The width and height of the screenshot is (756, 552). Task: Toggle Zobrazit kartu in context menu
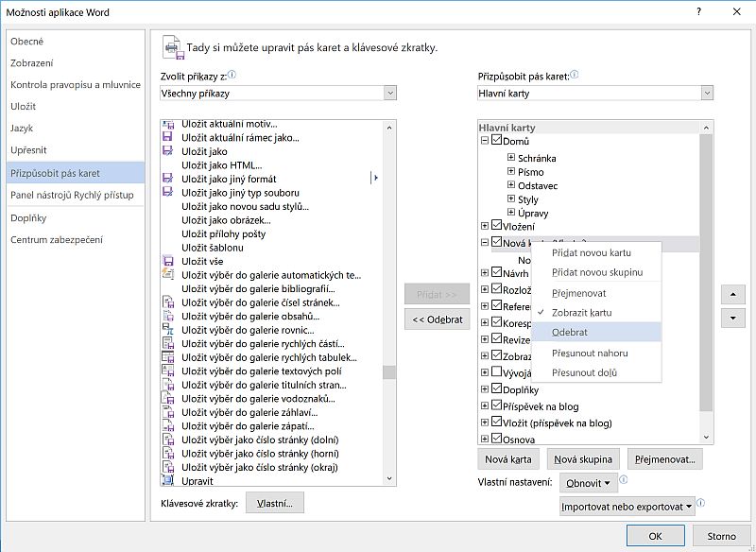pos(596,313)
